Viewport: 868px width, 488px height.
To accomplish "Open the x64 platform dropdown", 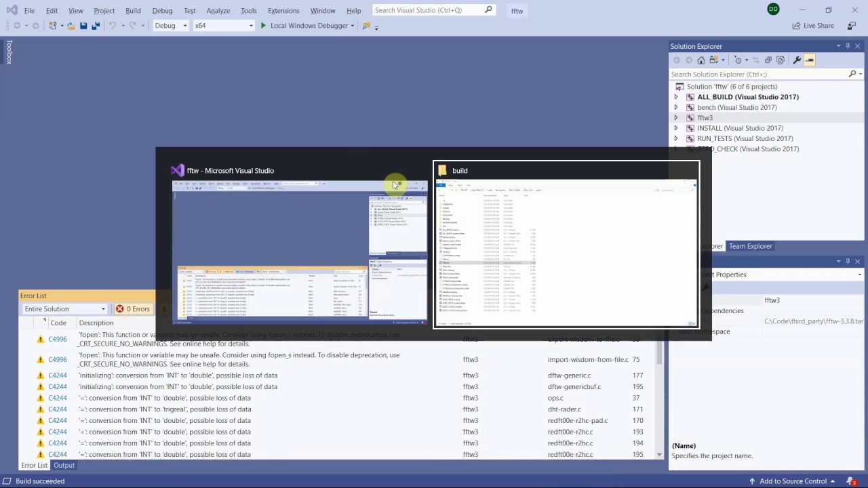I will click(223, 26).
